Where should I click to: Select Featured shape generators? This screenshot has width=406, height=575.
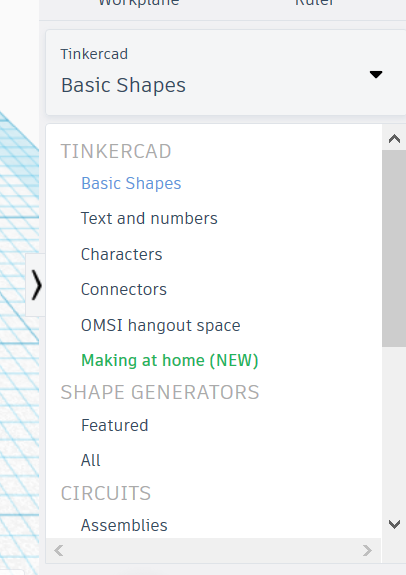(114, 425)
